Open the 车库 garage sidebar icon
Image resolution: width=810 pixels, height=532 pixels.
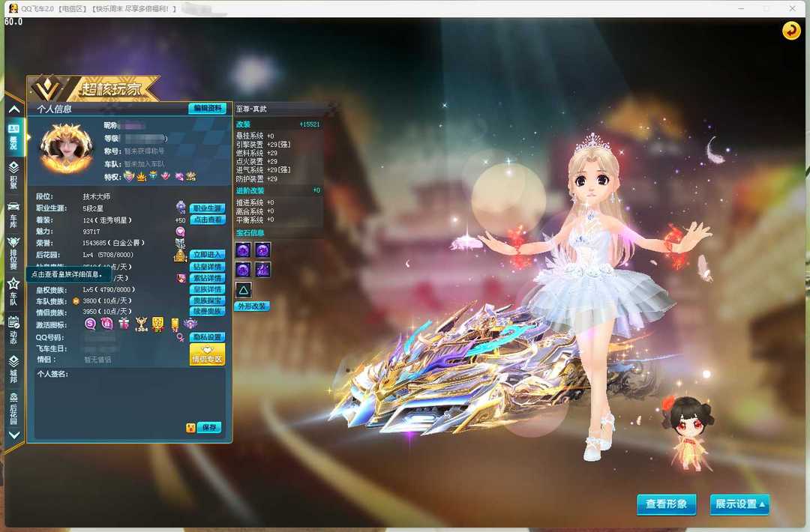(13, 214)
